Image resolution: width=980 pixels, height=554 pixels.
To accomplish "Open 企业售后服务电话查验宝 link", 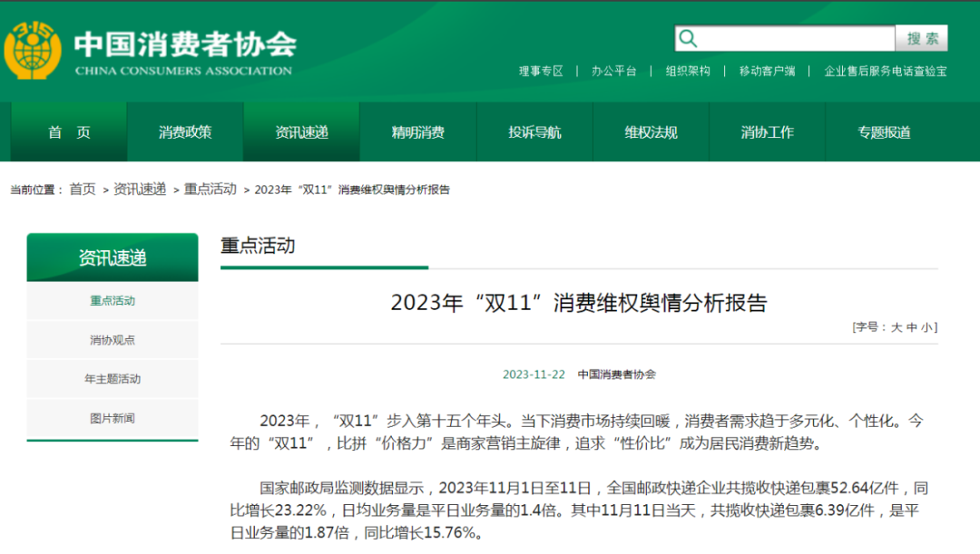I will pyautogui.click(x=885, y=72).
